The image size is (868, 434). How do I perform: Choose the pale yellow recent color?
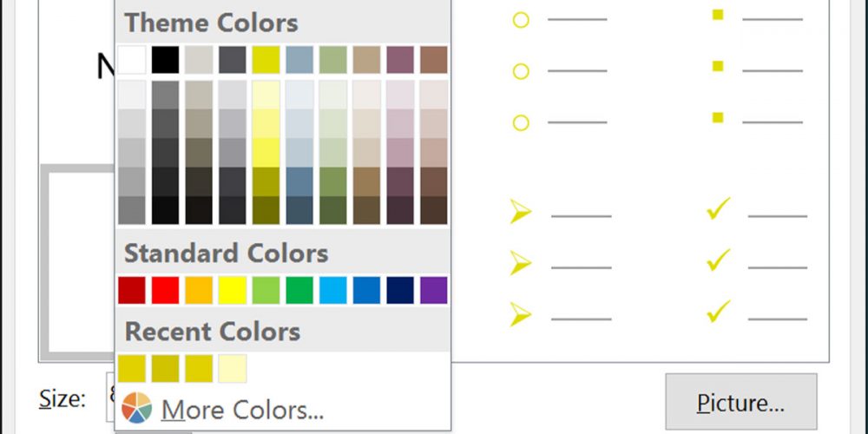point(233,368)
